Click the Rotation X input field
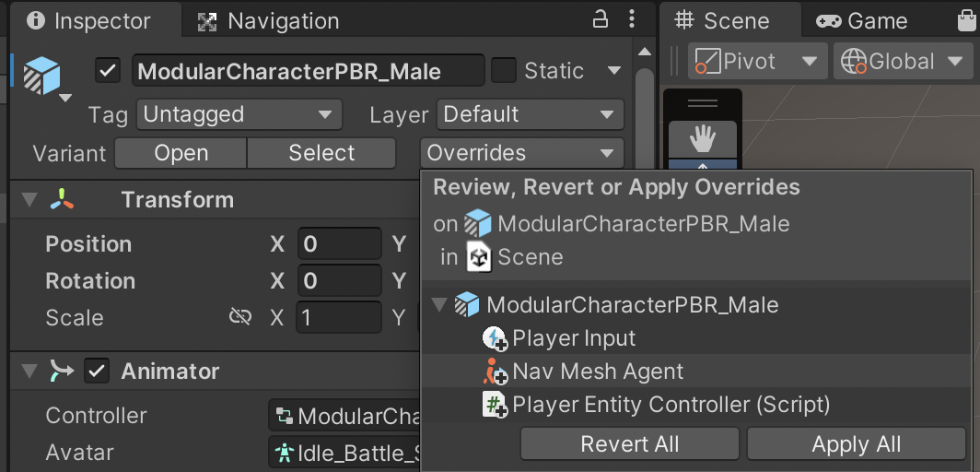The height and width of the screenshot is (472, 980). coord(339,280)
